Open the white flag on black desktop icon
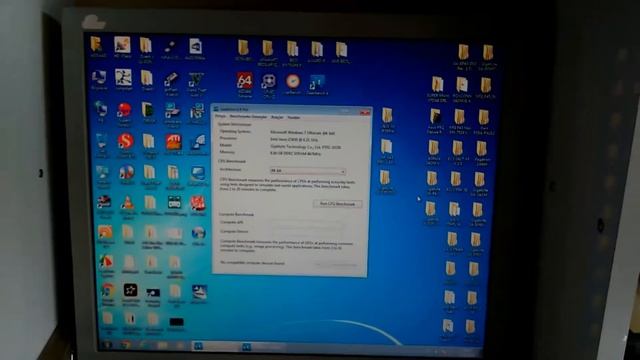The height and width of the screenshot is (360, 640). (153, 293)
